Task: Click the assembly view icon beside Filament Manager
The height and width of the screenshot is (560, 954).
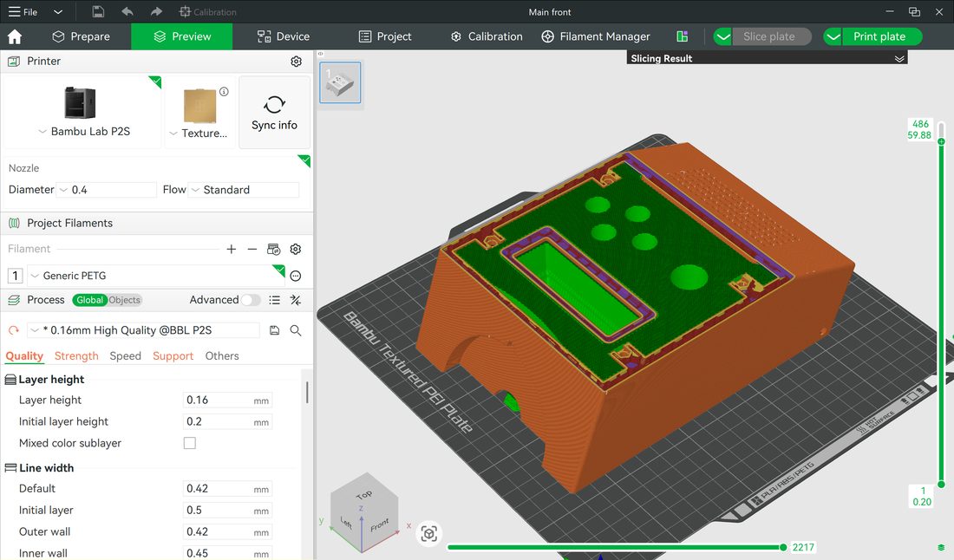Action: [x=682, y=36]
